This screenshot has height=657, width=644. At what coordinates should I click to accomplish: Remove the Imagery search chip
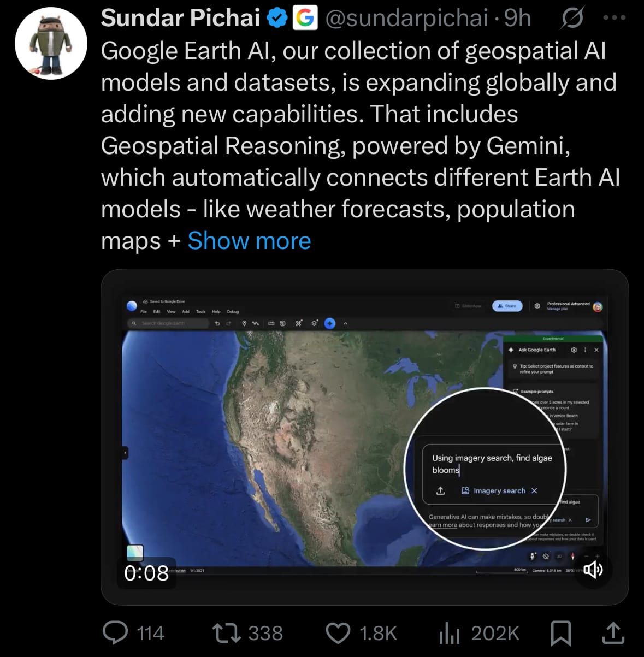[x=534, y=490]
